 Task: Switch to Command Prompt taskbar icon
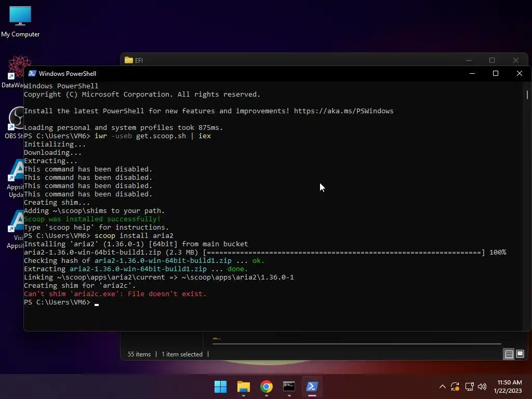[289, 387]
